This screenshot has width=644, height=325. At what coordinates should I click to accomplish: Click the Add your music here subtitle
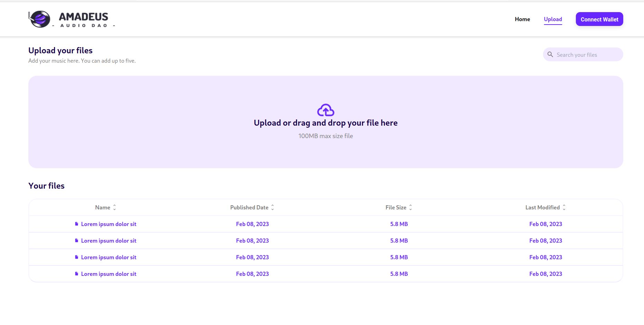click(82, 61)
